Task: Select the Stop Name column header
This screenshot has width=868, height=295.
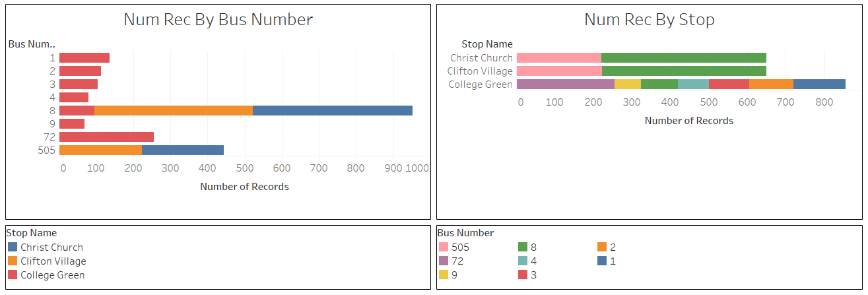Action: pos(487,44)
